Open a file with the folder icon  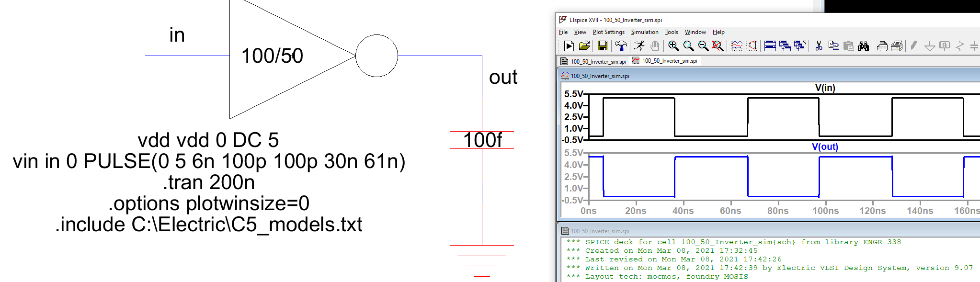(x=584, y=46)
